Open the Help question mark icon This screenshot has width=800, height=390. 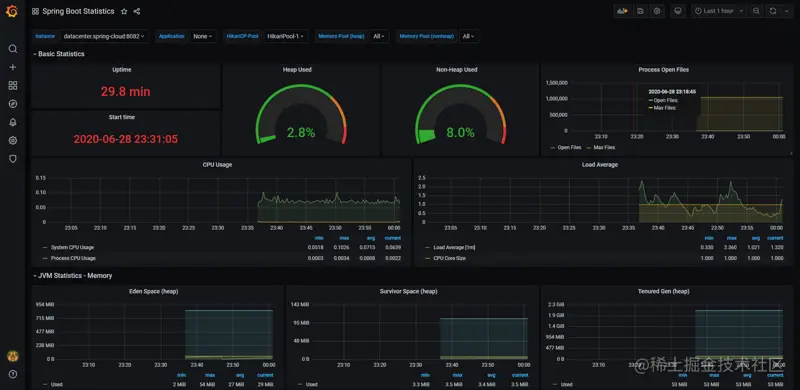tap(13, 374)
